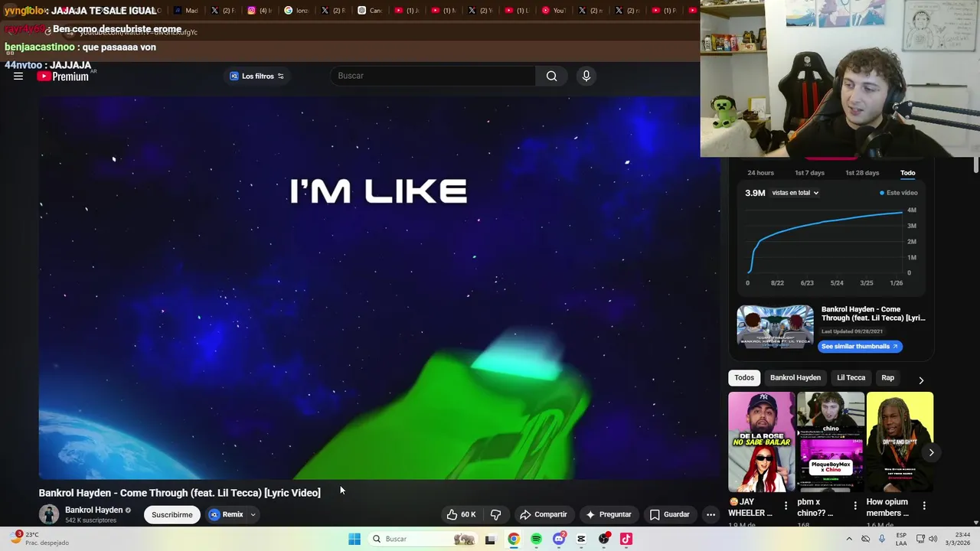Switch to the Google lonz browser tab
980x551 pixels.
coord(296,11)
